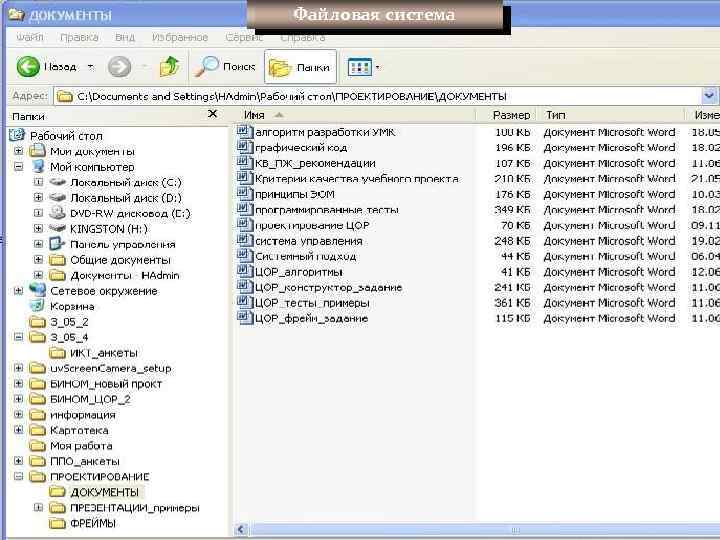The image size is (720, 540).
Task: Toggle the Folders (Папки) pane button
Action: (300, 67)
